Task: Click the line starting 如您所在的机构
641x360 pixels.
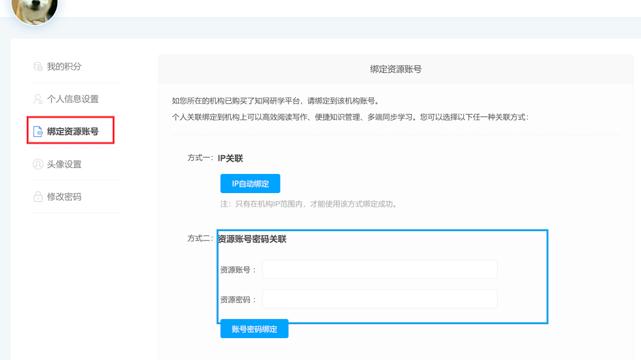Action: pyautogui.click(x=276, y=101)
